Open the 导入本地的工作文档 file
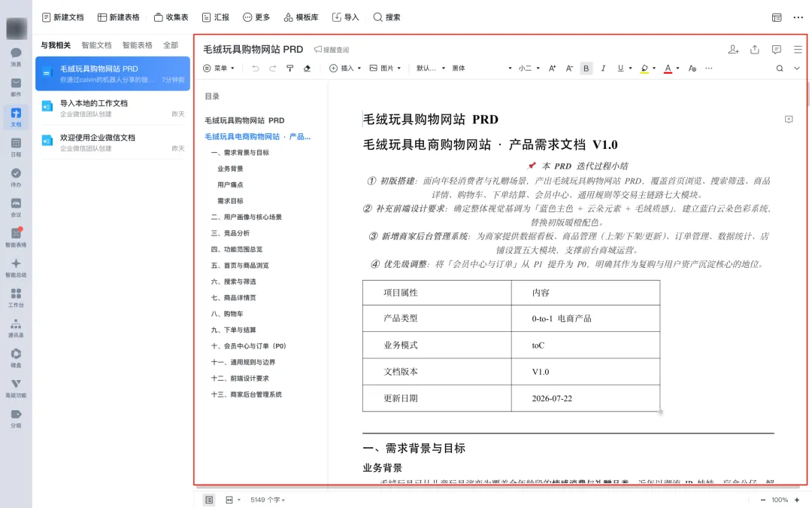 click(x=113, y=108)
